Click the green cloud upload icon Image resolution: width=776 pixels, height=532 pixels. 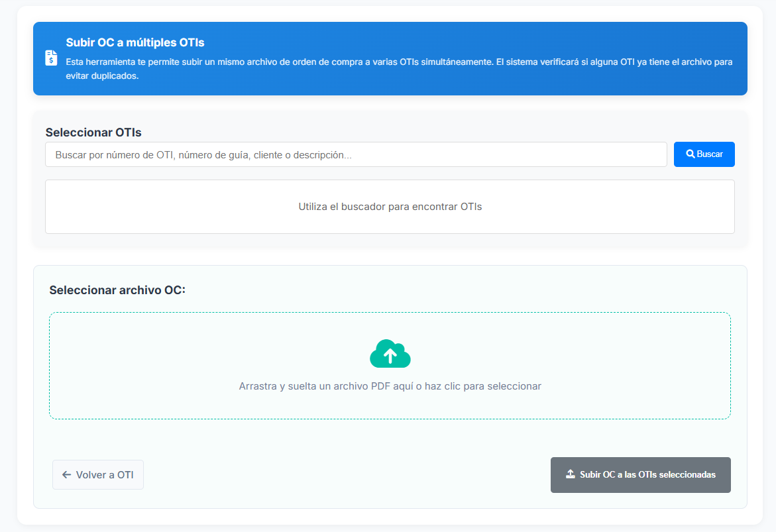pyautogui.click(x=390, y=354)
